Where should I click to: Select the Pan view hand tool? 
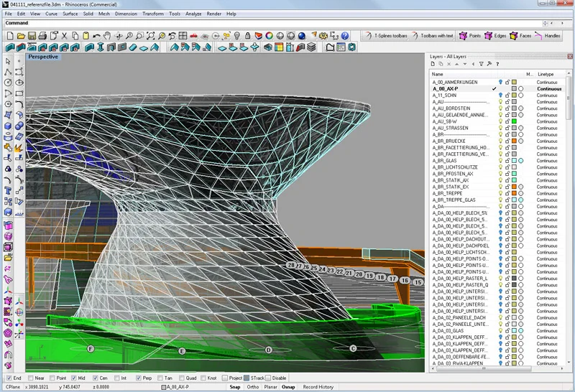pyautogui.click(x=107, y=35)
